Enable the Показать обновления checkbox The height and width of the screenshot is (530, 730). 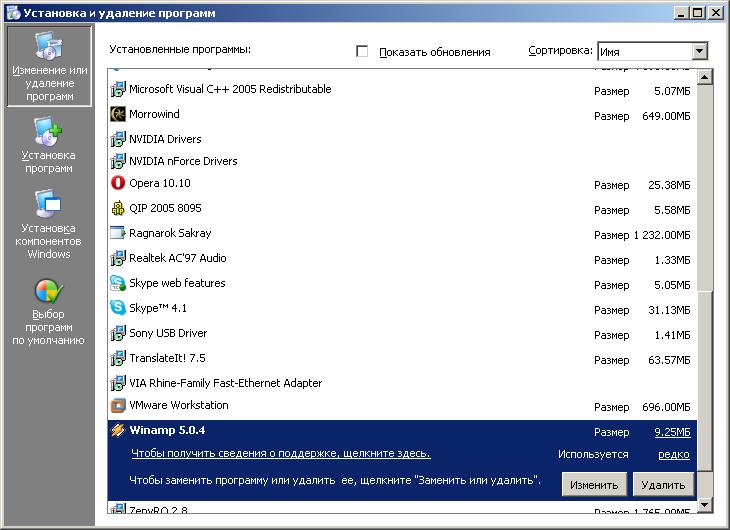(x=362, y=51)
